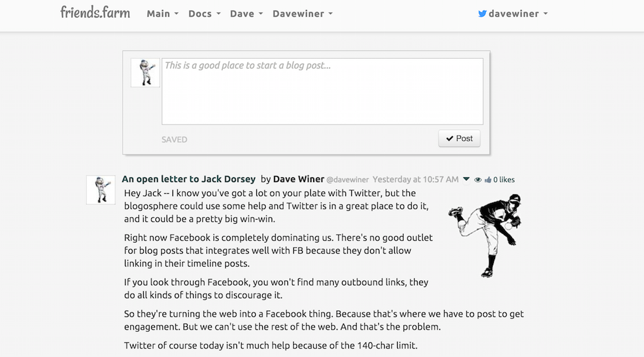
Task: Click the Twitter bird icon
Action: 482,14
